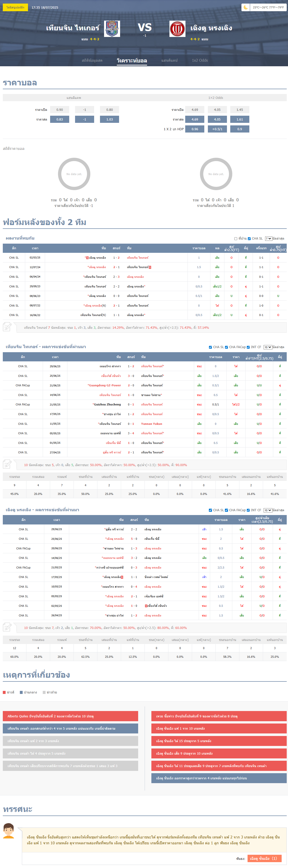Uncheck CHA SL in Chengdu past matches filter

pos(210,510)
